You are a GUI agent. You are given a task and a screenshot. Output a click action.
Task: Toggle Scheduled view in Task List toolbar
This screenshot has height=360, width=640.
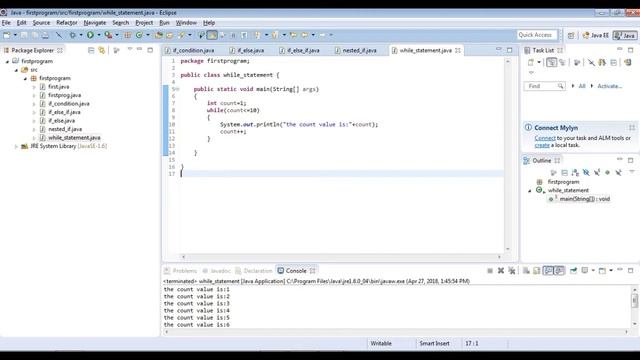(x=563, y=62)
